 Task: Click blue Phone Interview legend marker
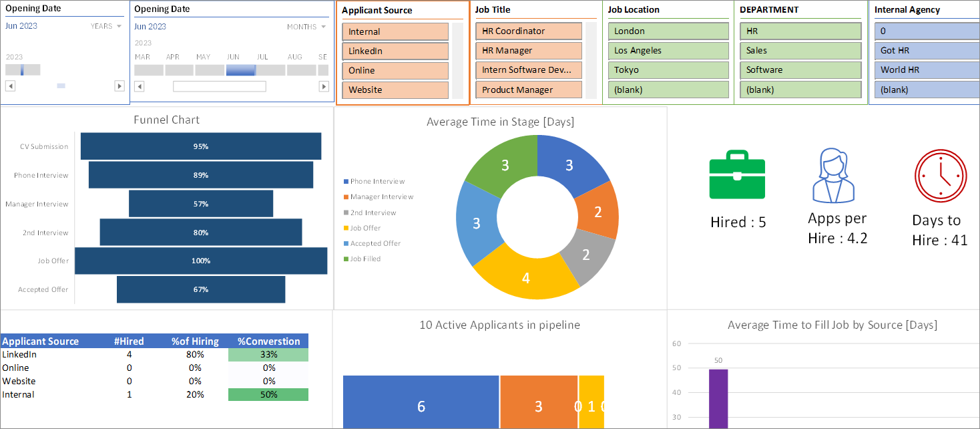tap(346, 181)
